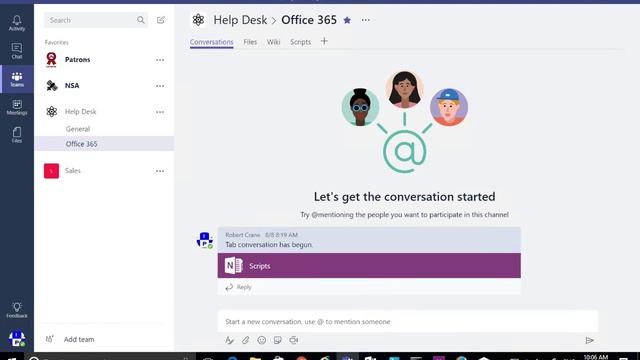Open the Scripts OneNote card
640x360 pixels.
[x=369, y=266]
